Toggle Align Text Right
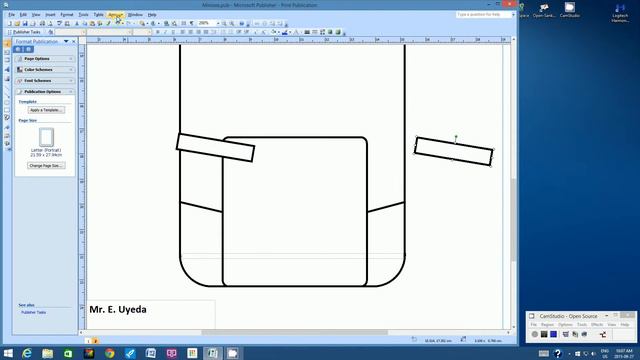This screenshot has width=640, height=360. [198, 32]
